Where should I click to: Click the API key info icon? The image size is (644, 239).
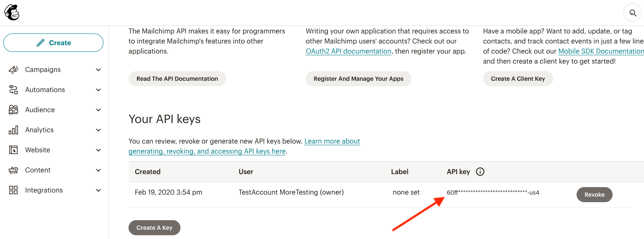point(480,172)
